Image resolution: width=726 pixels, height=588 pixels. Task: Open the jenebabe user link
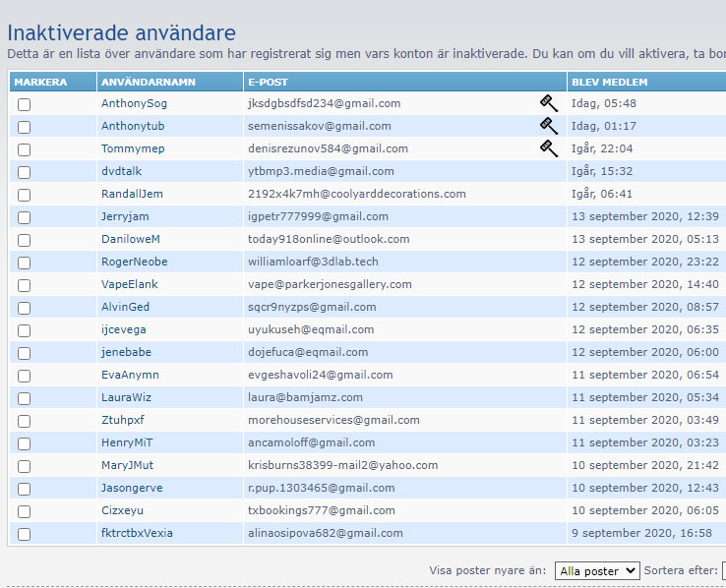click(x=126, y=352)
